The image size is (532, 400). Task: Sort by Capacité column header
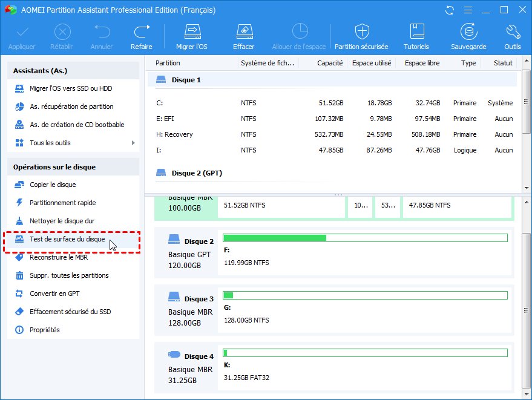coord(323,63)
